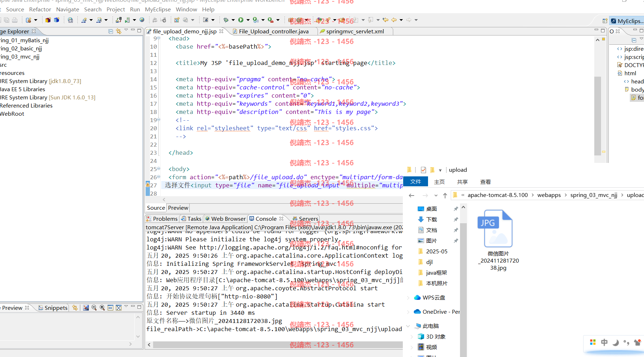This screenshot has width=644, height=357.
Task: Click actual size 100 icon in Image Preview
Action: tap(110, 308)
